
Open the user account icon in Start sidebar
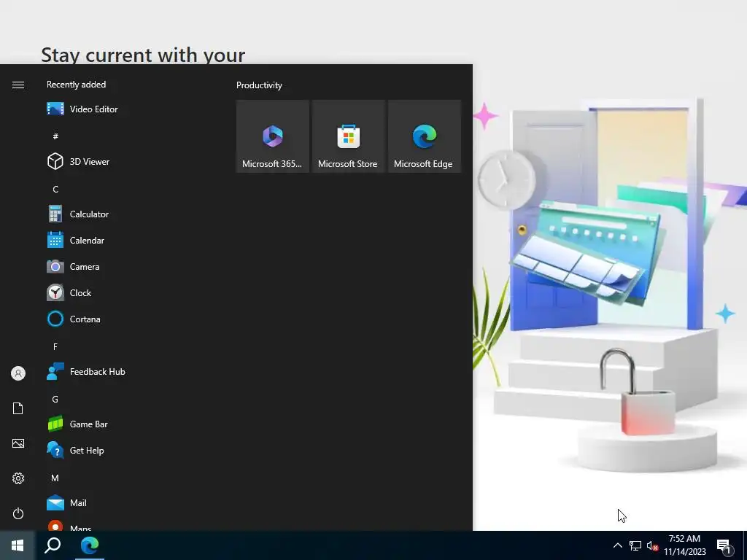[x=18, y=373]
